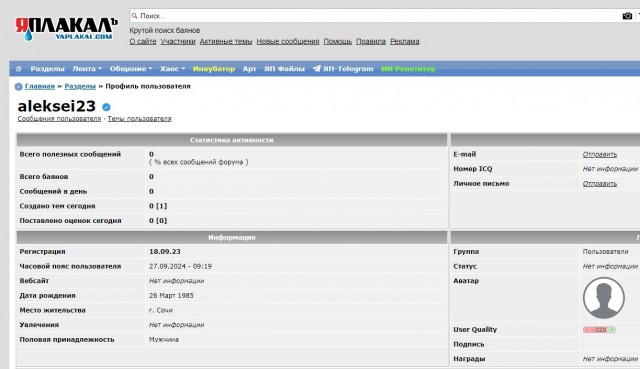Click Отправить link for E-mail

600,154
